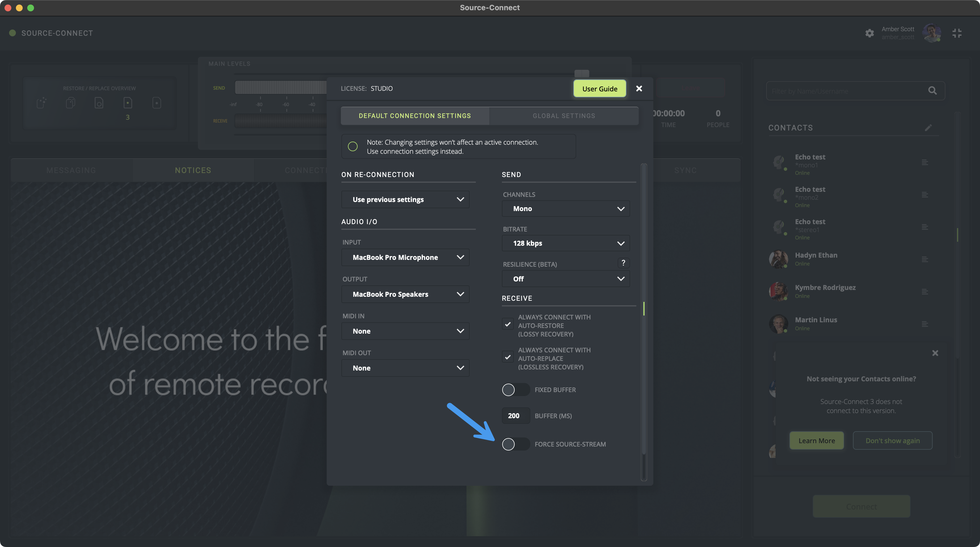Click the Learn More button

pos(816,441)
